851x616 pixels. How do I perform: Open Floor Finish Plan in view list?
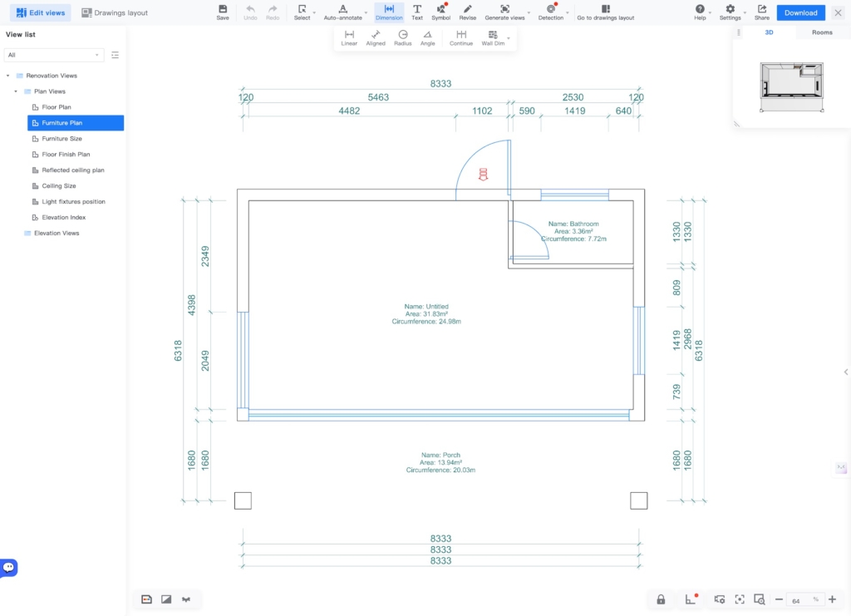pyautogui.click(x=66, y=155)
